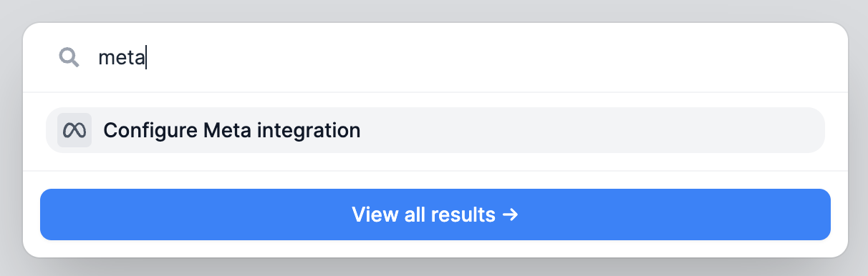Image resolution: width=868 pixels, height=276 pixels.
Task: Click the "View all results" button text
Action: (x=423, y=215)
